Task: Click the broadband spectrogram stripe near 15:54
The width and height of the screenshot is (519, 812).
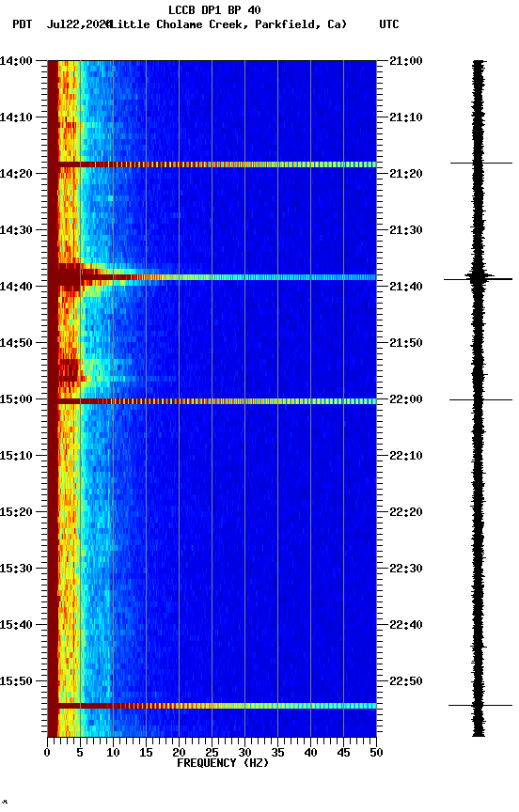Action: tap(212, 706)
